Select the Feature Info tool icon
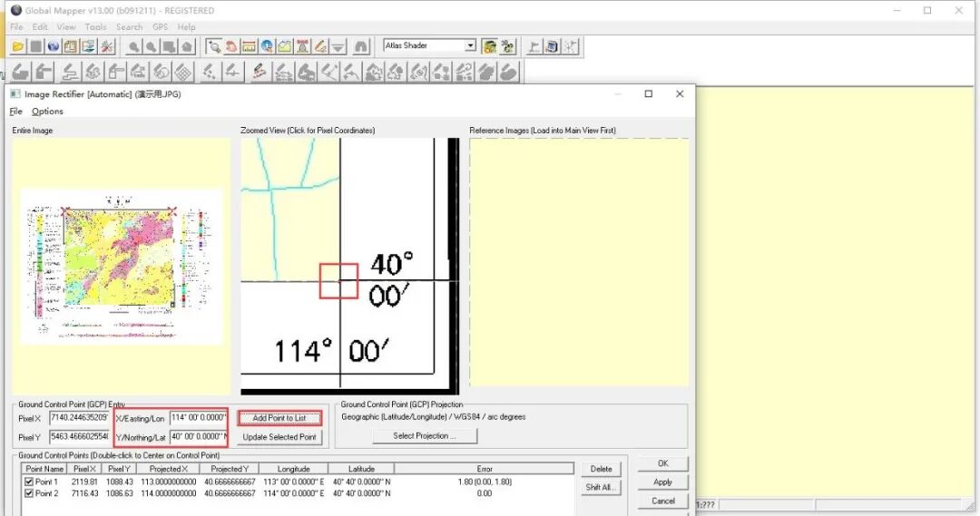 (x=267, y=46)
